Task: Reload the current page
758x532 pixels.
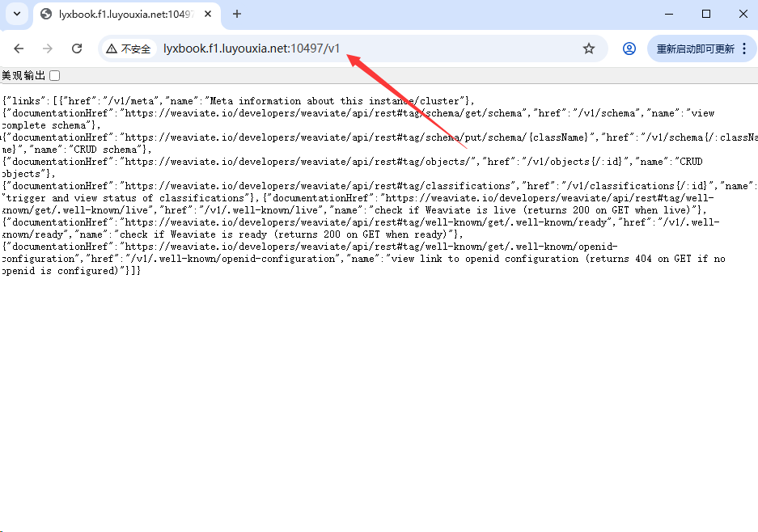Action: pyautogui.click(x=77, y=49)
